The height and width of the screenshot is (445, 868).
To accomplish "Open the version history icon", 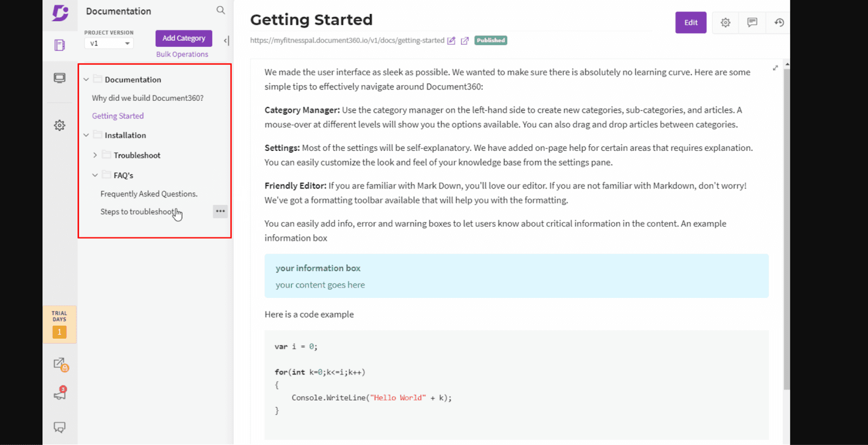I will [x=779, y=23].
